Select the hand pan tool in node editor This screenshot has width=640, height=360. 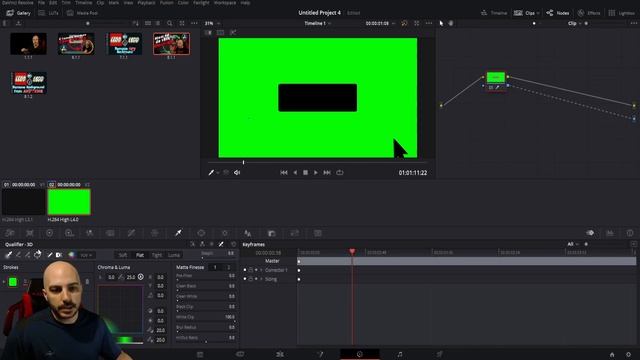point(451,23)
